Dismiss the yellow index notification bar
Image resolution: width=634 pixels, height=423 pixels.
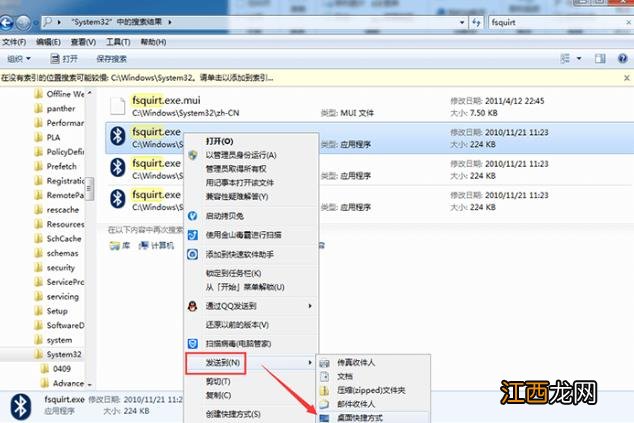click(x=627, y=78)
